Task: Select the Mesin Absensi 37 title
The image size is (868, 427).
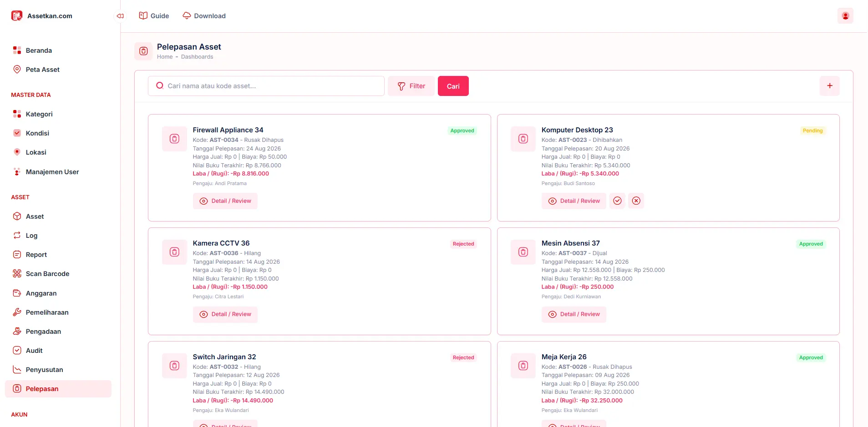Action: pyautogui.click(x=571, y=243)
